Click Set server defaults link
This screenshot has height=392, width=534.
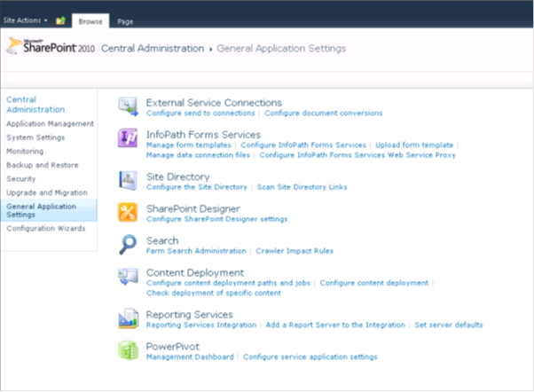click(x=449, y=325)
